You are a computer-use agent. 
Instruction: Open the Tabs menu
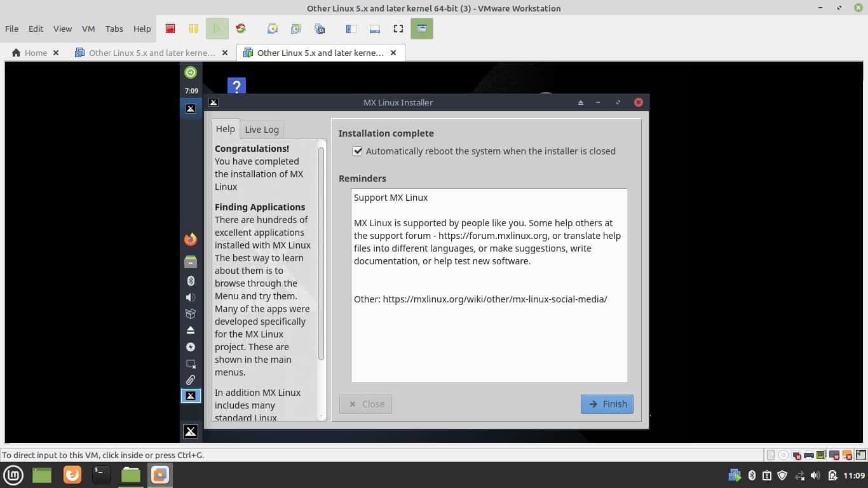click(x=114, y=29)
